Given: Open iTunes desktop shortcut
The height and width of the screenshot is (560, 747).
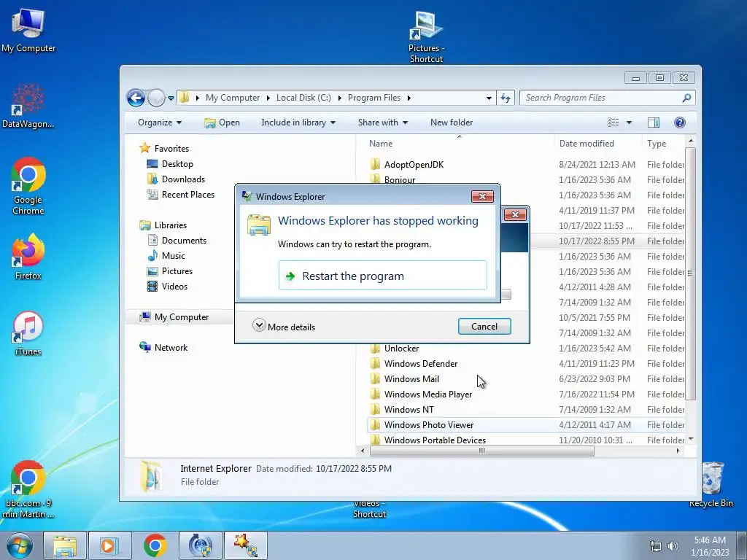Looking at the screenshot, I should pos(28,333).
